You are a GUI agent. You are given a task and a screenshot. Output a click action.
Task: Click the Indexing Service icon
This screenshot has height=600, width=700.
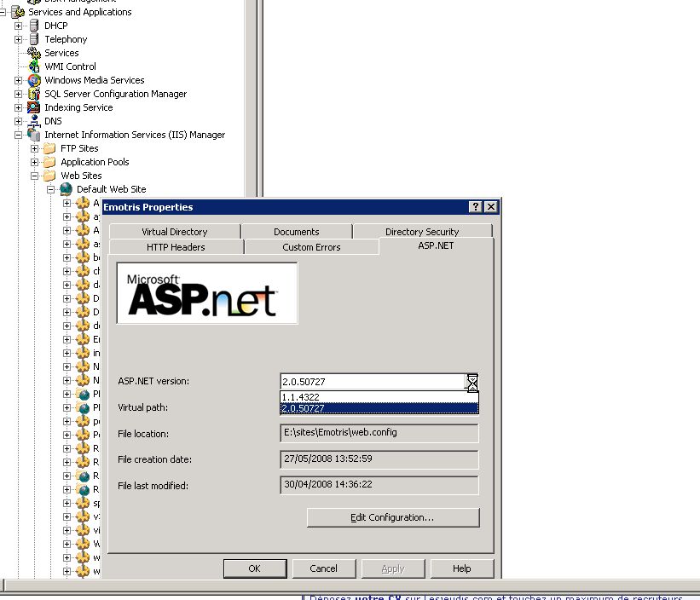[x=34, y=107]
